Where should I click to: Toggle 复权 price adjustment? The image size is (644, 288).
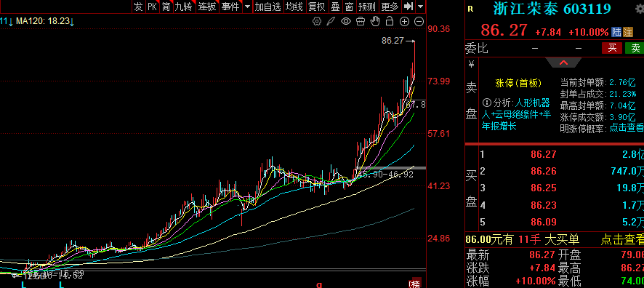point(317,7)
